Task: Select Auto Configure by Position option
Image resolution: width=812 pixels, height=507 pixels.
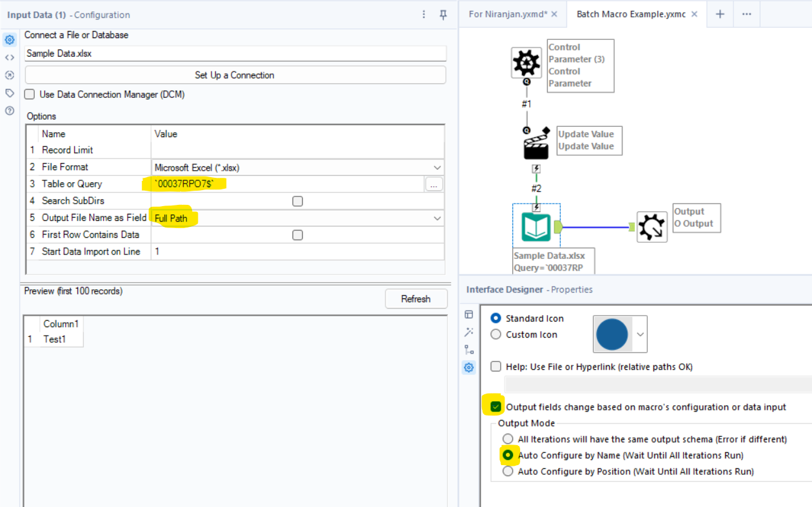Action: click(508, 472)
